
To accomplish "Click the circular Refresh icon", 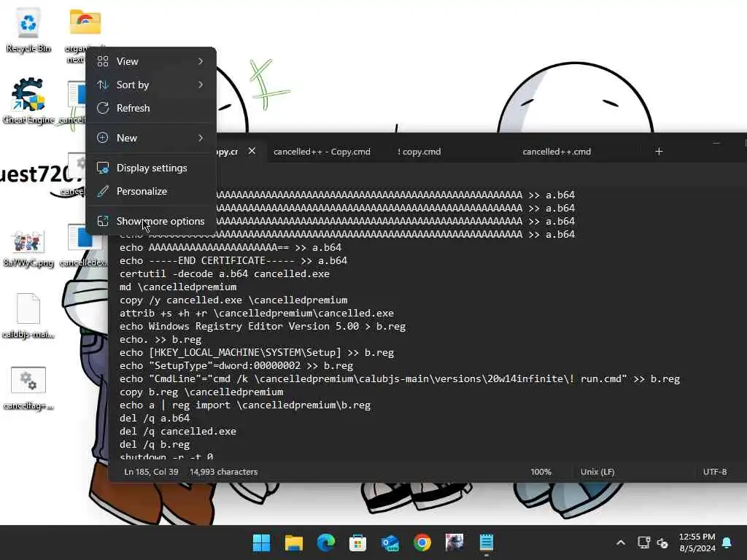I will point(103,108).
